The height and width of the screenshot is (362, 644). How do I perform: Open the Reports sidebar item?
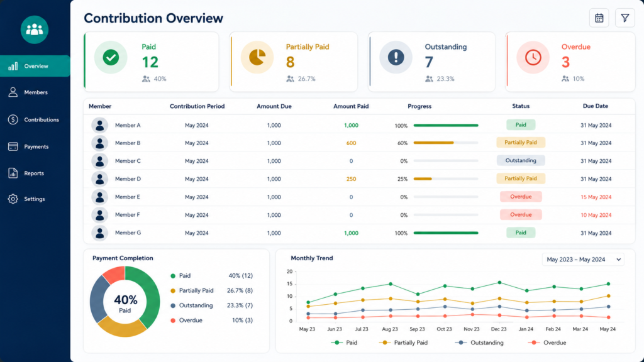click(x=35, y=173)
